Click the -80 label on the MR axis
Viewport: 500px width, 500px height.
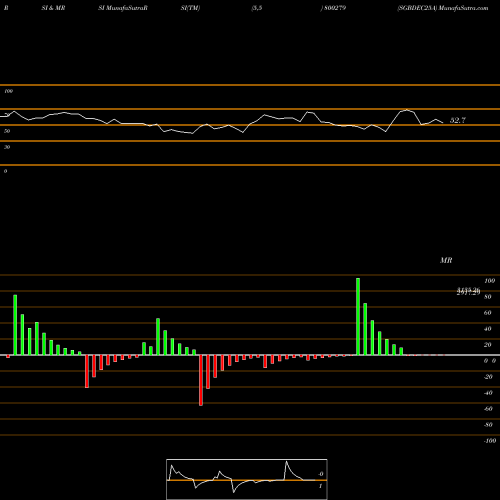[x=488, y=425]
